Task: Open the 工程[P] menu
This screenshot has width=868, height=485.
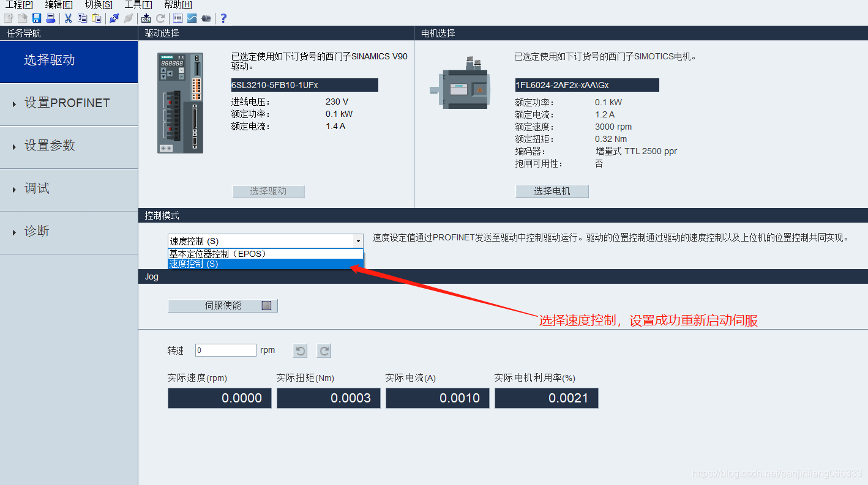Action: click(x=19, y=5)
